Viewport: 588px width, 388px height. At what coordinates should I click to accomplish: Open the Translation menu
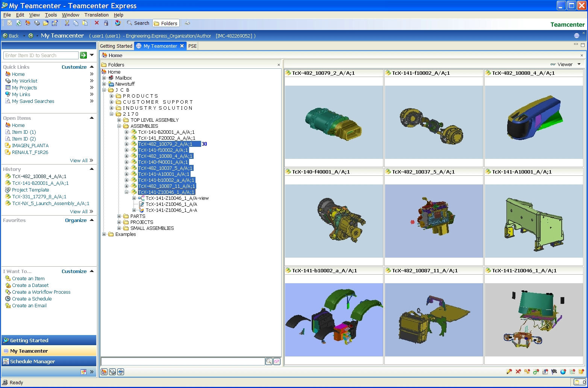[96, 15]
